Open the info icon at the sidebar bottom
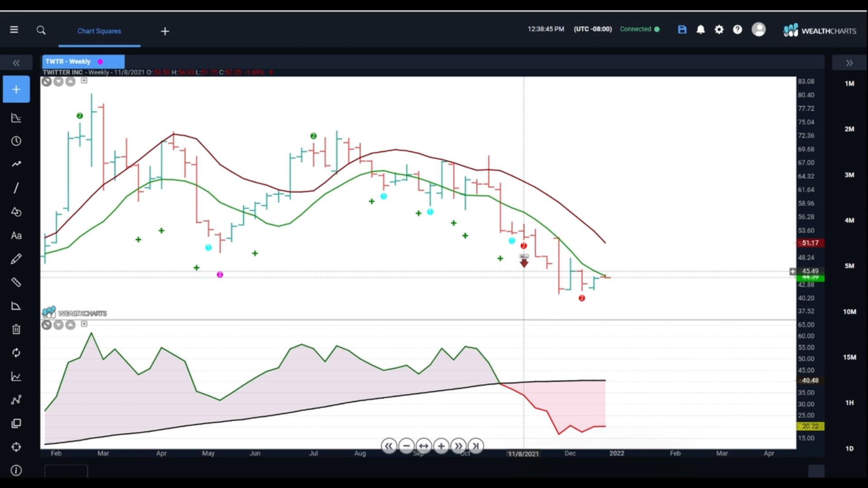 coord(16,471)
